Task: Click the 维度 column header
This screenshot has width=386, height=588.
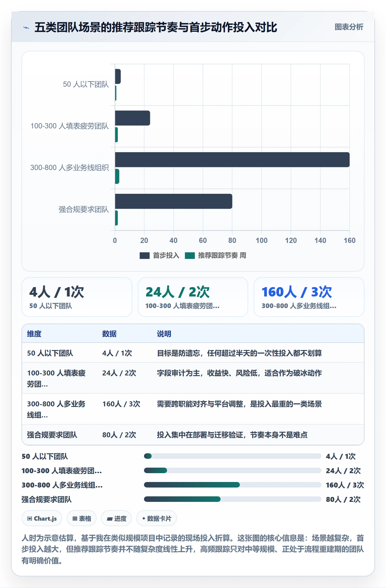Action: pyautogui.click(x=34, y=334)
